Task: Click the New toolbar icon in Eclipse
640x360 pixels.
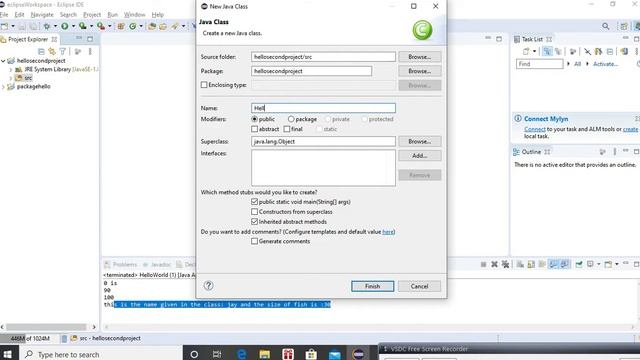Action: coord(4,26)
